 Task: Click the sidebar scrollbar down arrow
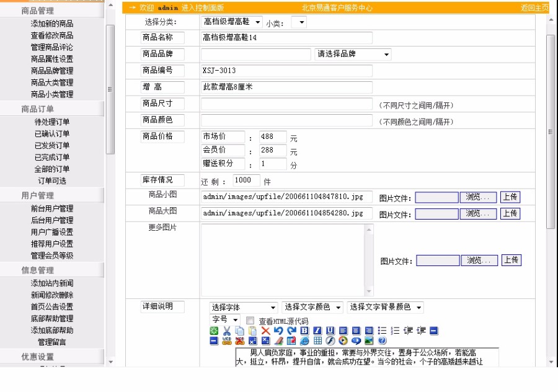pyautogui.click(x=110, y=362)
